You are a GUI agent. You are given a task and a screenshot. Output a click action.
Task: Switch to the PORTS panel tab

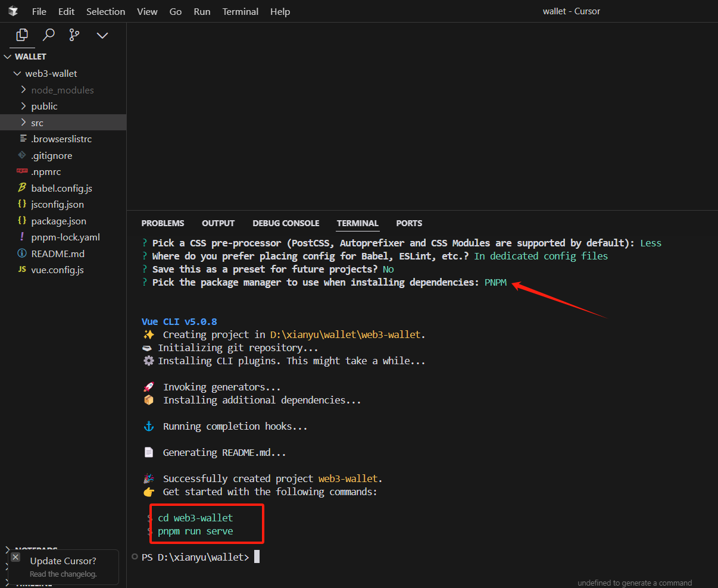point(409,223)
